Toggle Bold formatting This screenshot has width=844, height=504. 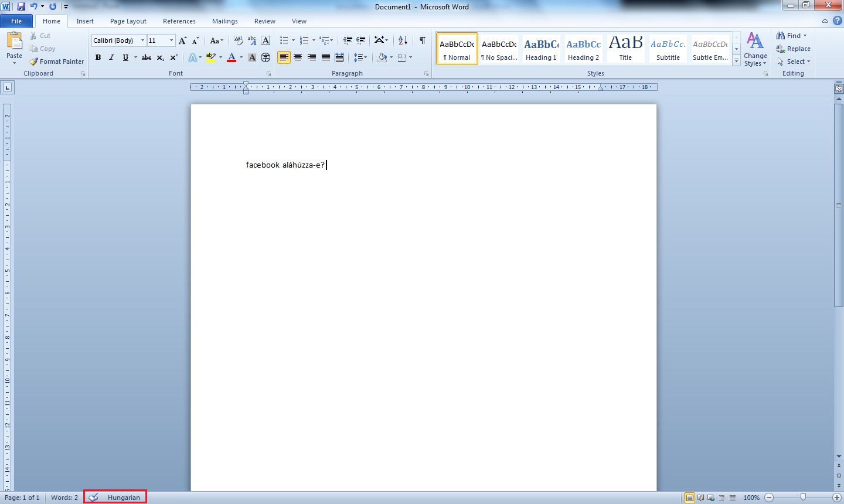point(98,57)
